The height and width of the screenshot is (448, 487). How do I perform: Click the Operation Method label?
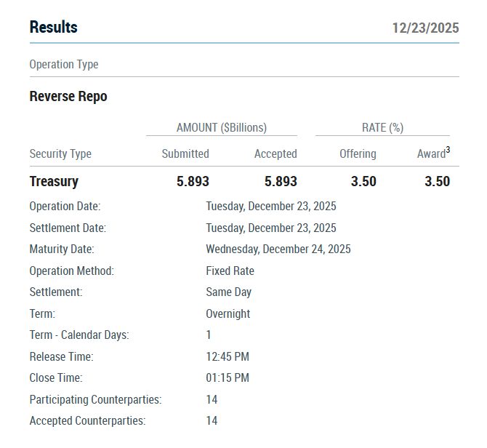click(72, 271)
